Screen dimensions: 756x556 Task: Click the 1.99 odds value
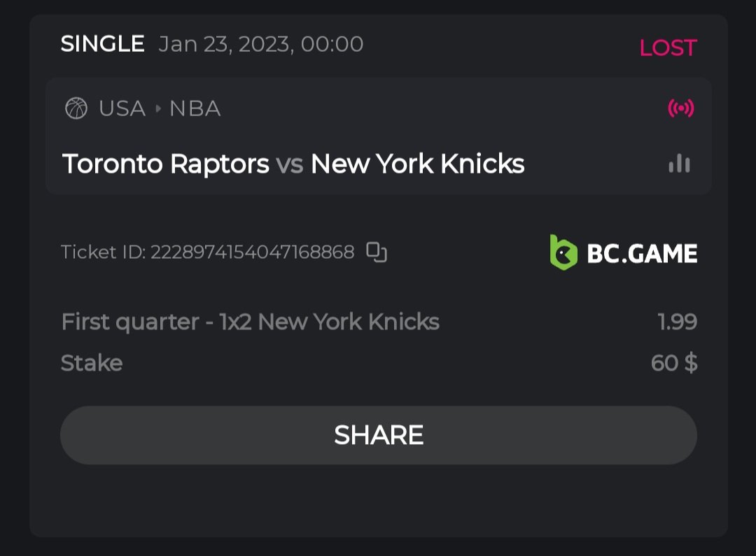pyautogui.click(x=677, y=322)
